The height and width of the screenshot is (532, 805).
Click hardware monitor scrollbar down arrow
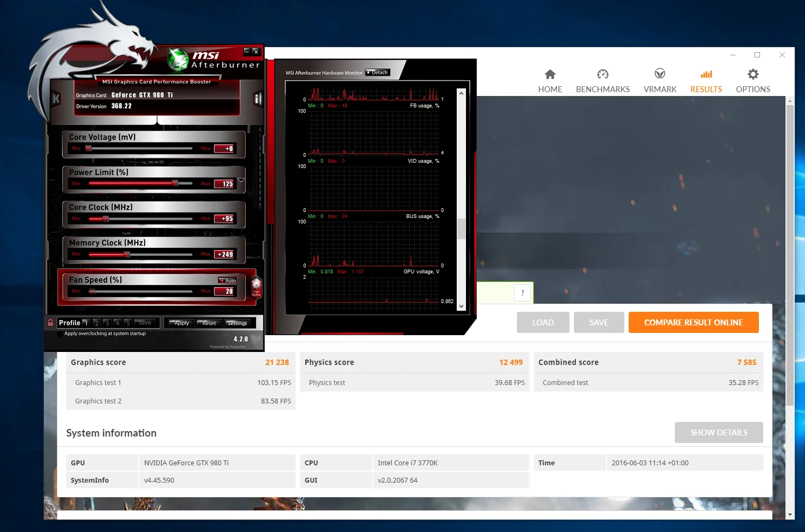461,306
